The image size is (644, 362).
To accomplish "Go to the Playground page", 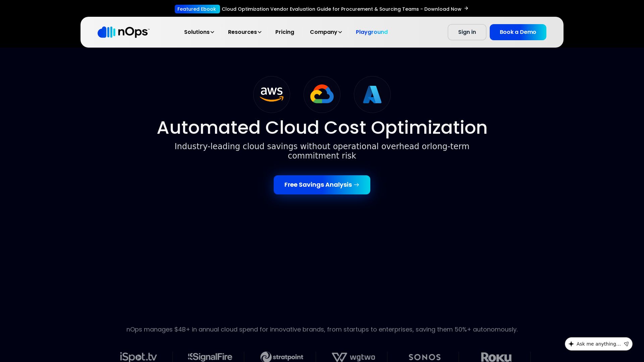I will point(372,32).
